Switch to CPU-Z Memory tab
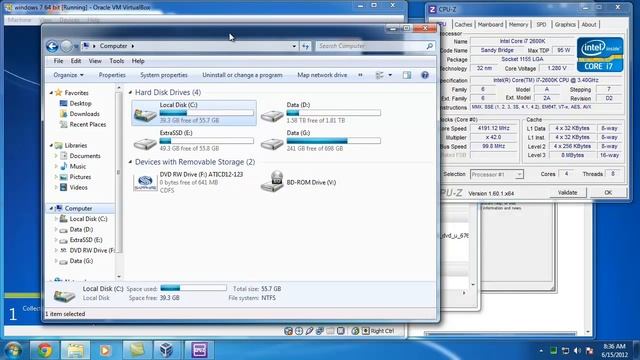Screen dimensions: 640x360 (518, 24)
